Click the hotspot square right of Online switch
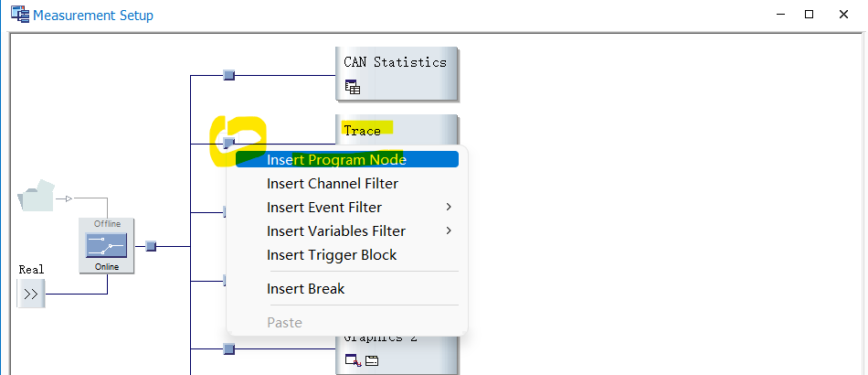The width and height of the screenshot is (868, 375). pos(152,246)
